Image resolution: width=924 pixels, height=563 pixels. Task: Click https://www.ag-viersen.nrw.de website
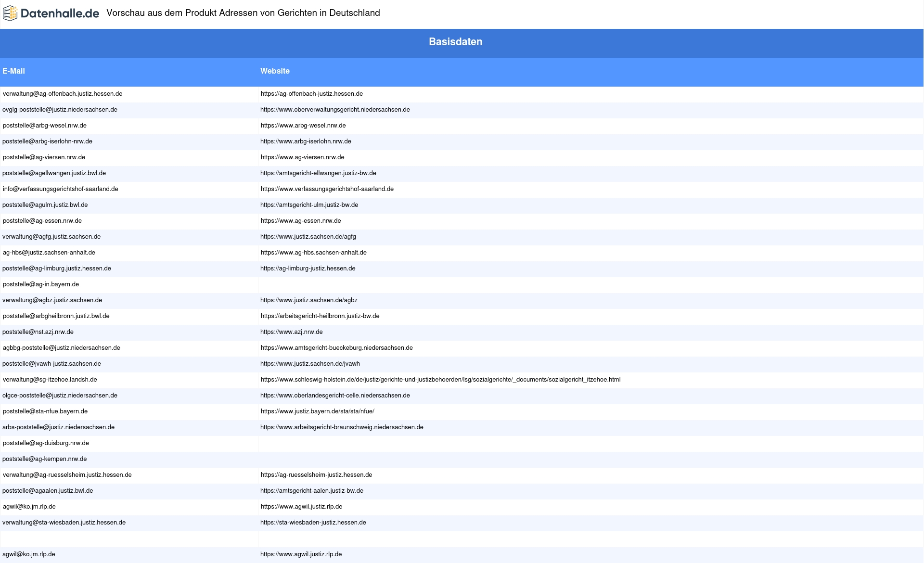(303, 157)
